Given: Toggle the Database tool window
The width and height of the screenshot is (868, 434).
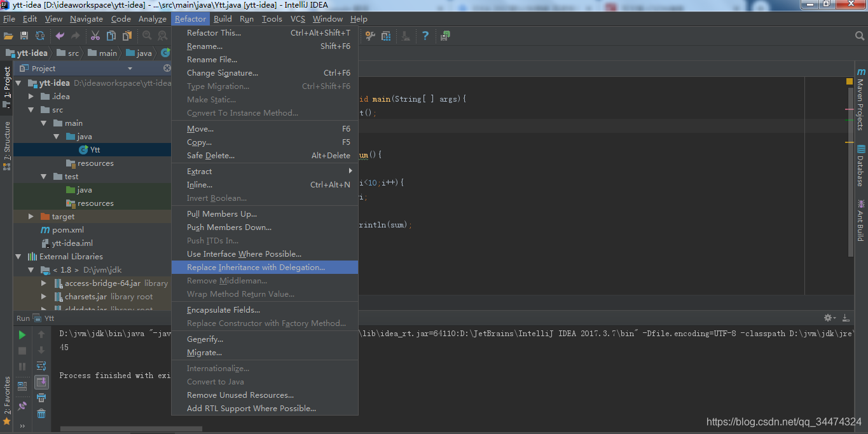Looking at the screenshot, I should pos(860,165).
